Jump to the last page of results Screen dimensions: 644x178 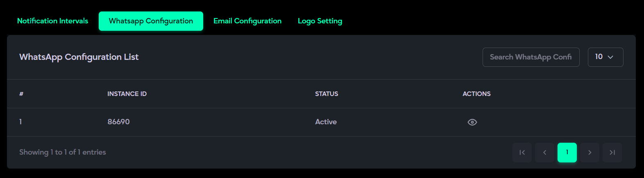612,153
